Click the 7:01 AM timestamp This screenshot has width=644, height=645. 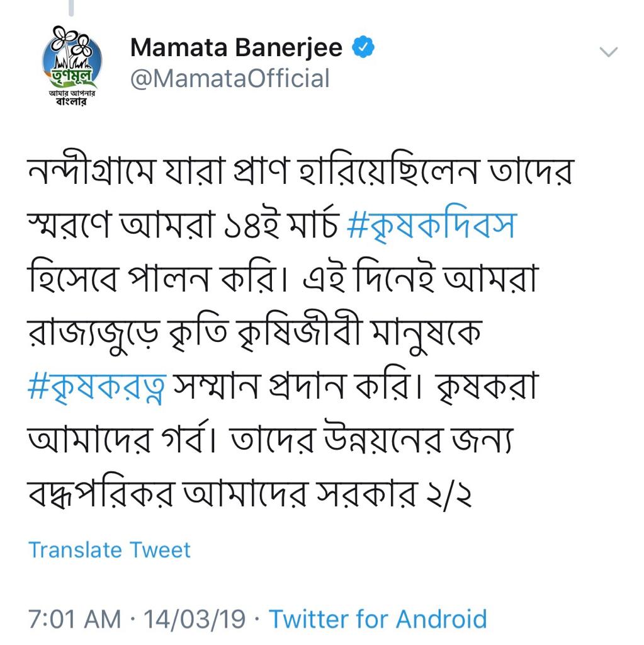tap(74, 619)
